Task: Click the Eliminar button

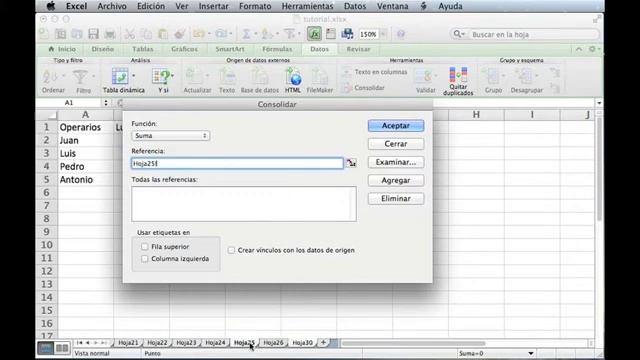Action: point(396,199)
